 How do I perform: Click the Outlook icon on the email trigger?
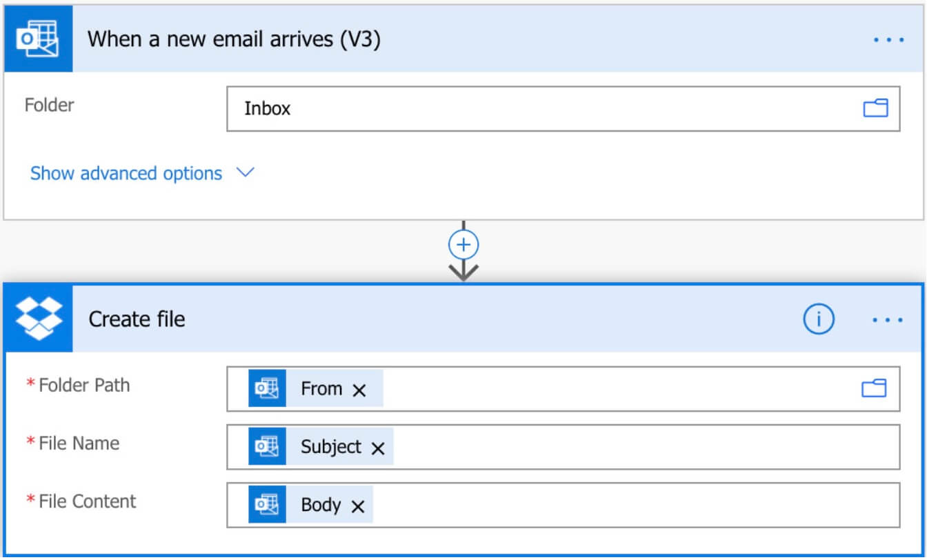point(38,39)
